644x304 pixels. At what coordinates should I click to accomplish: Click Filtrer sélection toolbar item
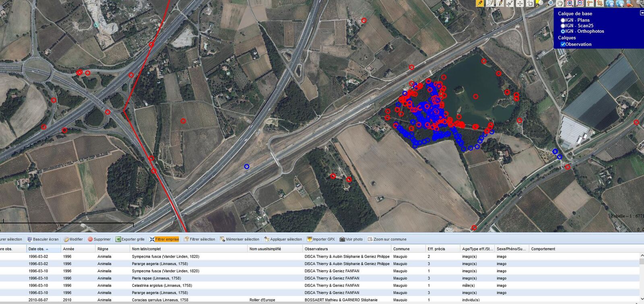point(200,239)
